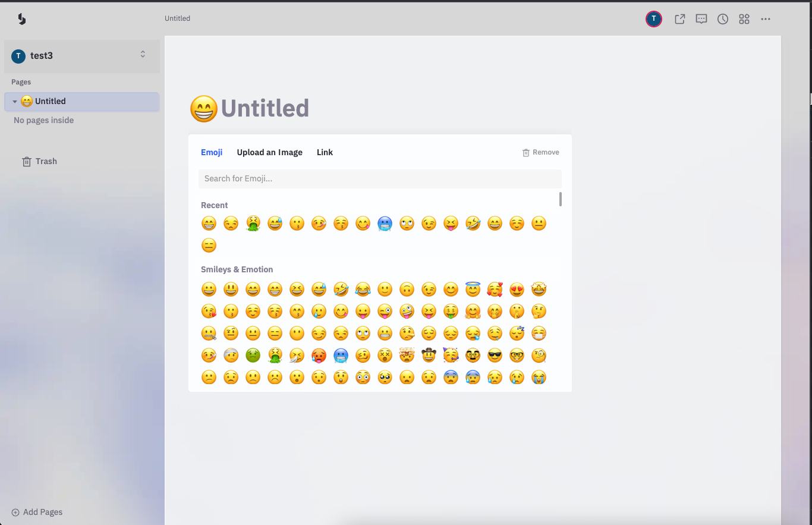Click the emoji picker scrollbar
Screen dimensions: 812x525
point(559,199)
